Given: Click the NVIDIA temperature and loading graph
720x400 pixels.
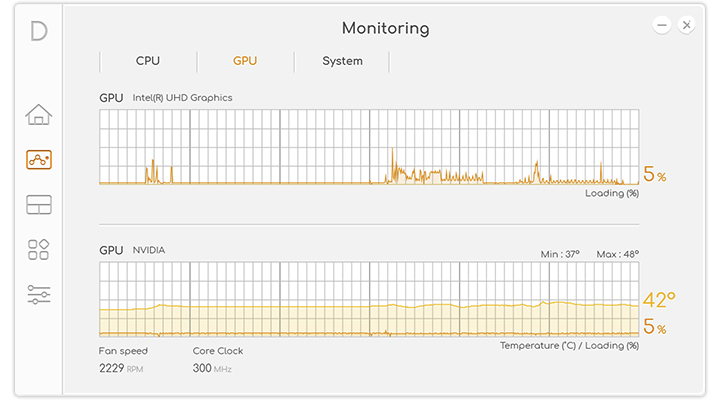Looking at the screenshot, I should pyautogui.click(x=369, y=300).
